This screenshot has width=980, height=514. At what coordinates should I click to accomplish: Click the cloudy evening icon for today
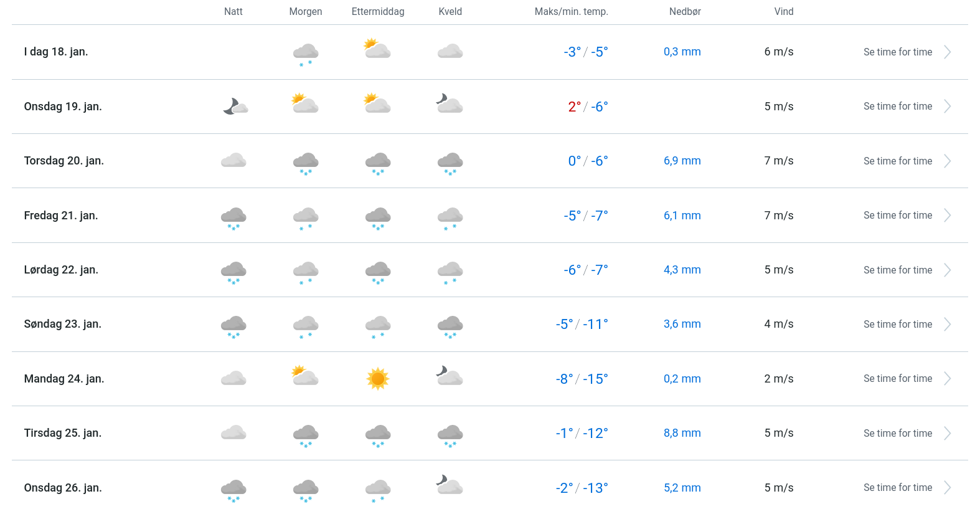[450, 51]
